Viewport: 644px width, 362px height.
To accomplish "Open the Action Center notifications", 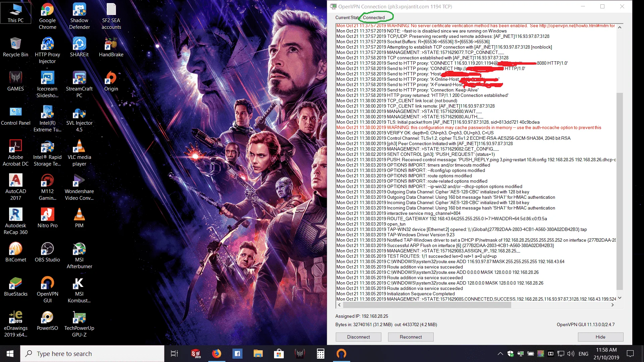I will coord(630,354).
